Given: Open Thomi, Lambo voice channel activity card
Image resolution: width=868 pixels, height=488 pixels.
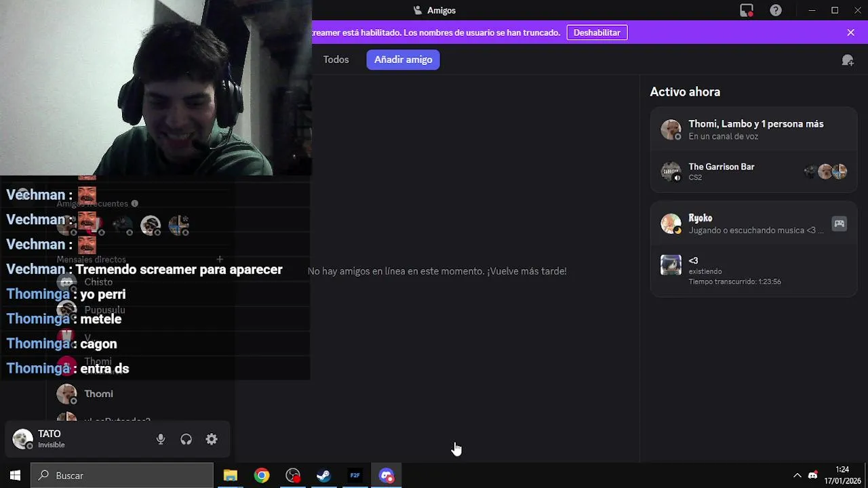Looking at the screenshot, I should coord(753,129).
